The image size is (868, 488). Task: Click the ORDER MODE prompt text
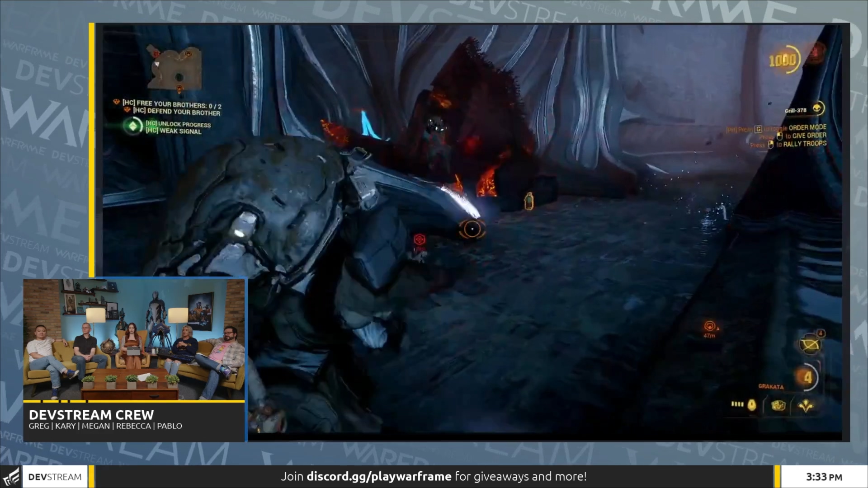coord(807,127)
